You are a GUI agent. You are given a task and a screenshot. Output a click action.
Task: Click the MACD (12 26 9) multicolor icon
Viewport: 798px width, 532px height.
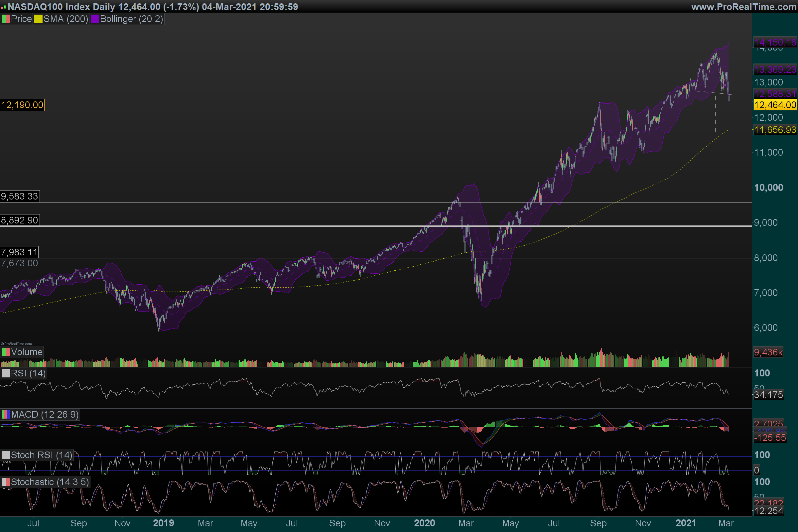[5, 415]
